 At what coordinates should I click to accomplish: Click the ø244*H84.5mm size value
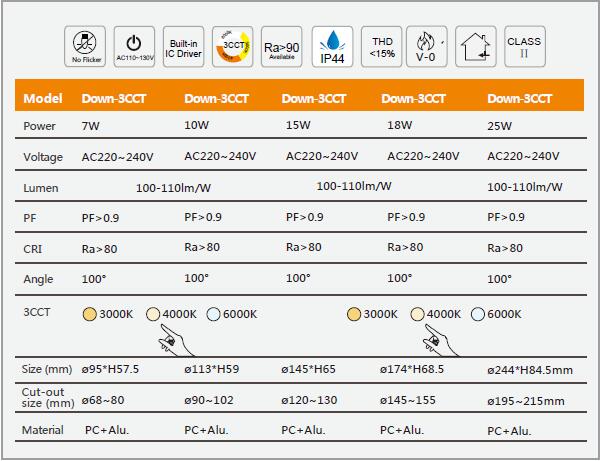[x=530, y=370]
